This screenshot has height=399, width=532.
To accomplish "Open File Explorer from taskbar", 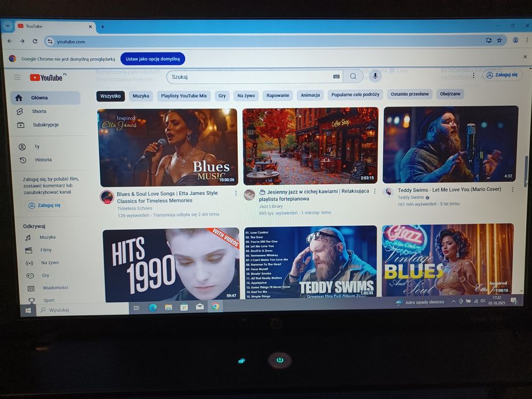I will (x=169, y=307).
